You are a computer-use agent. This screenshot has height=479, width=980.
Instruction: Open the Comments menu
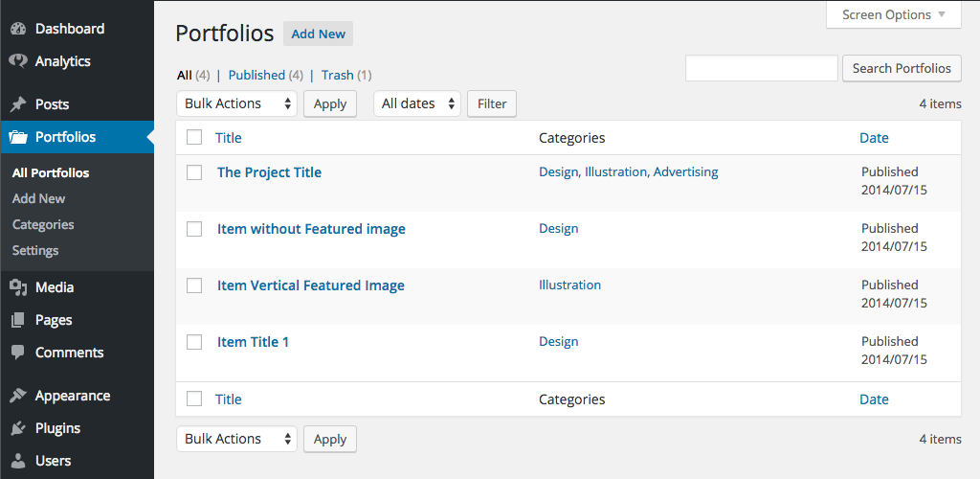(x=69, y=353)
